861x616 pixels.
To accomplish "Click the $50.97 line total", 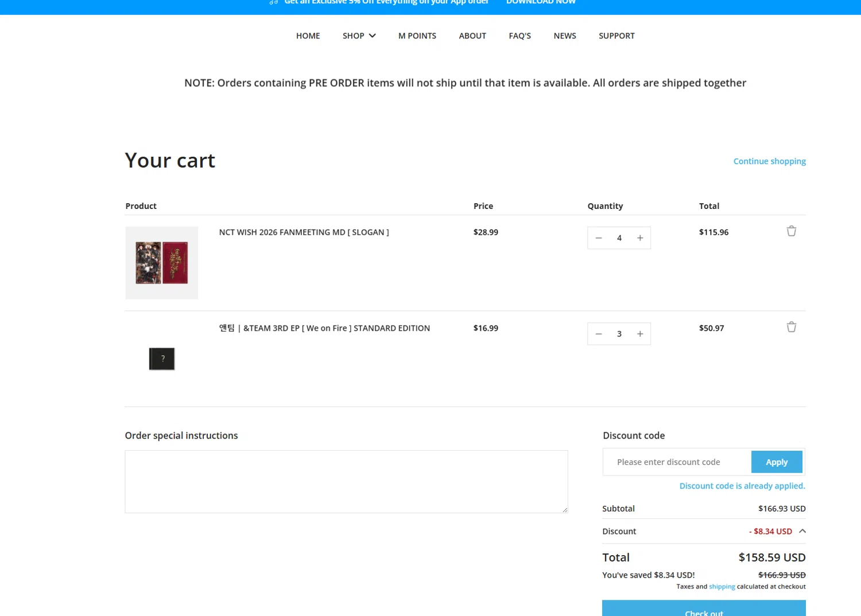I will pyautogui.click(x=711, y=328).
